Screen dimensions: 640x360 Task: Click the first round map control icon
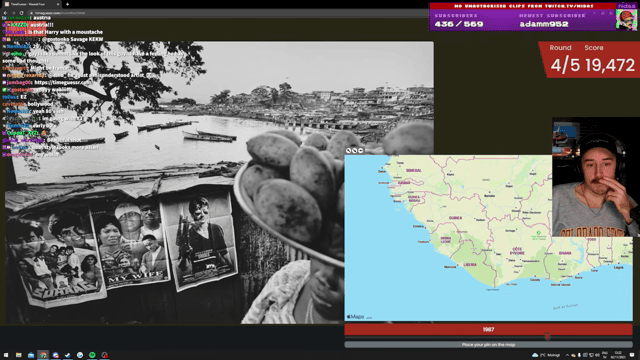pos(349,151)
